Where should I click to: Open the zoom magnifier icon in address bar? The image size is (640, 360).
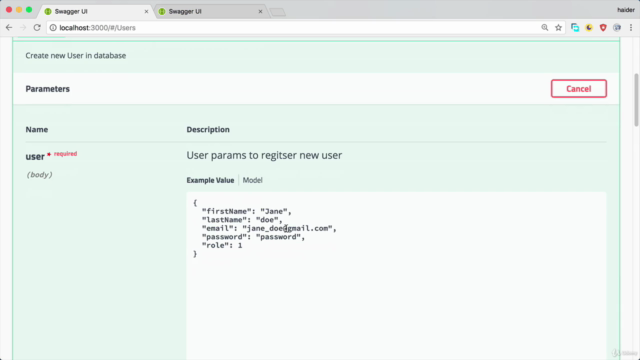[545, 28]
